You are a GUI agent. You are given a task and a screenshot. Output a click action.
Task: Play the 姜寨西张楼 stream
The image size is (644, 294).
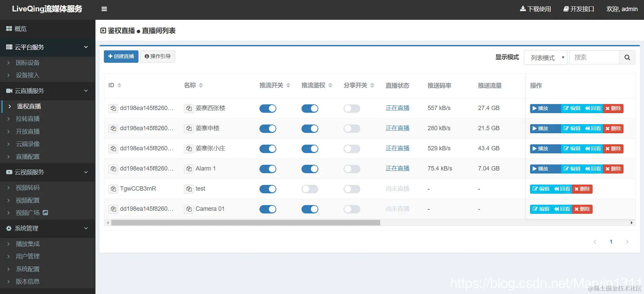[540, 108]
